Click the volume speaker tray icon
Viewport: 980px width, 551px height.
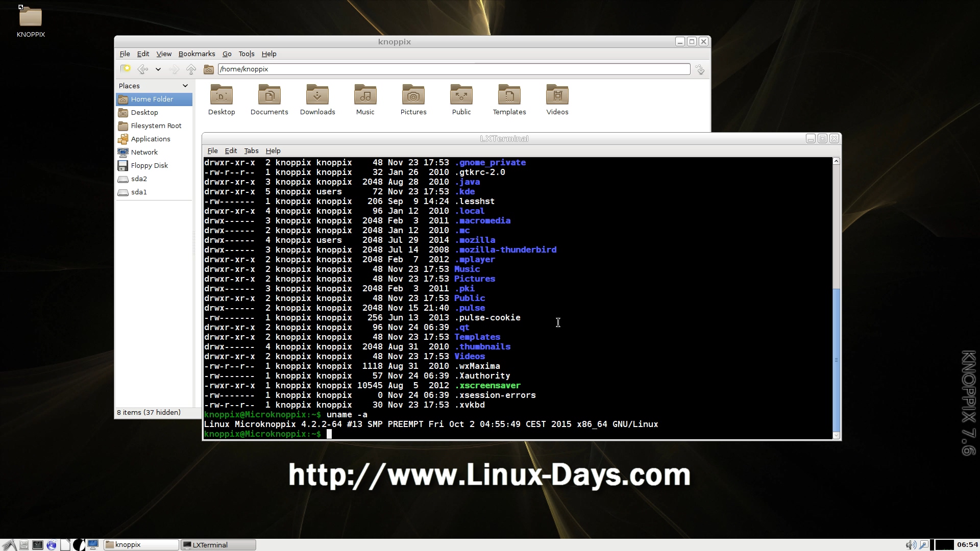pos(910,545)
